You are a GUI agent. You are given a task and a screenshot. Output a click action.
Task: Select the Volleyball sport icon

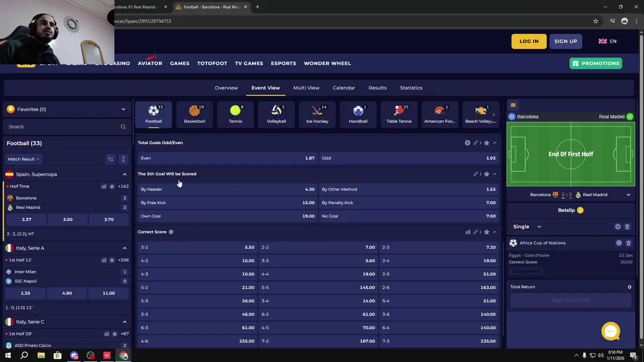coord(276,114)
